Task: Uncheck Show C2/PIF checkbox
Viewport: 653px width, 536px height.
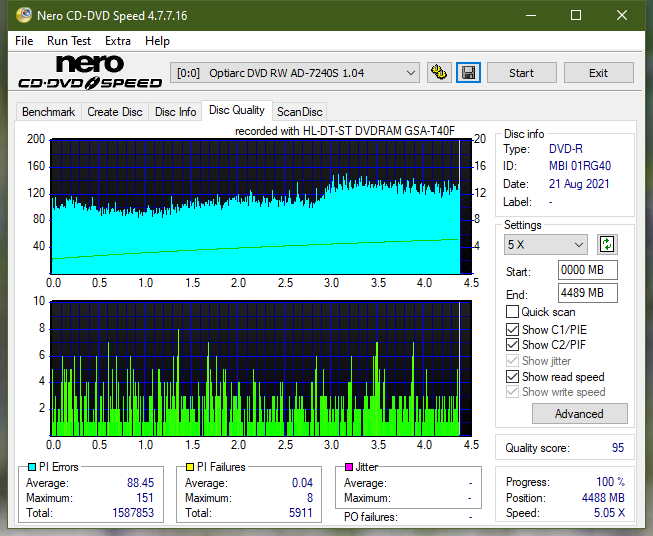Action: pyautogui.click(x=512, y=345)
